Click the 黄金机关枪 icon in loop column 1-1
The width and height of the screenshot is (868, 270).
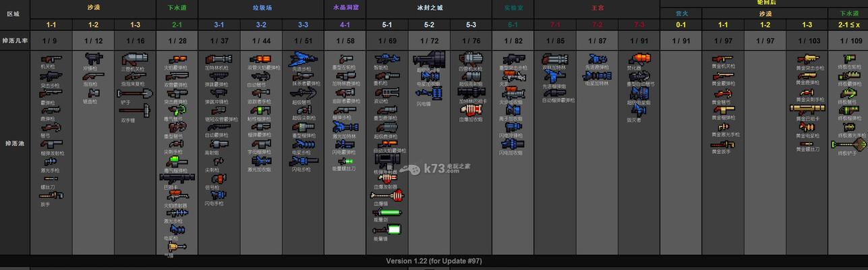[x=722, y=59]
